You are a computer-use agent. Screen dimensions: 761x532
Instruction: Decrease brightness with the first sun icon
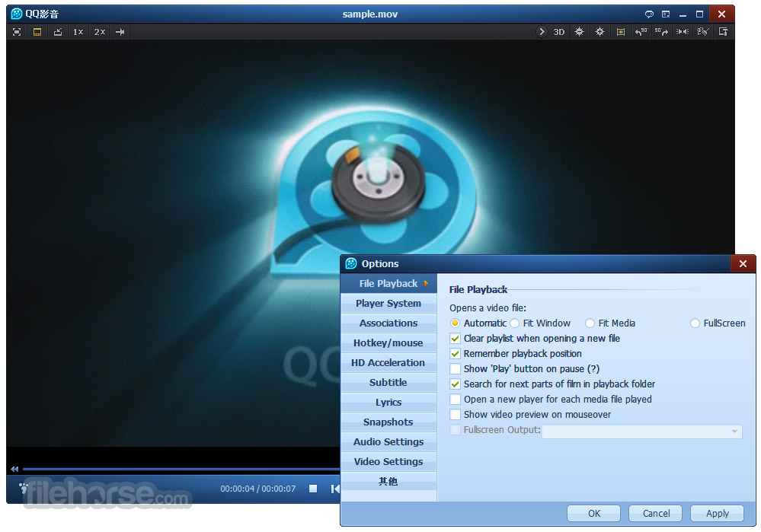click(x=580, y=32)
